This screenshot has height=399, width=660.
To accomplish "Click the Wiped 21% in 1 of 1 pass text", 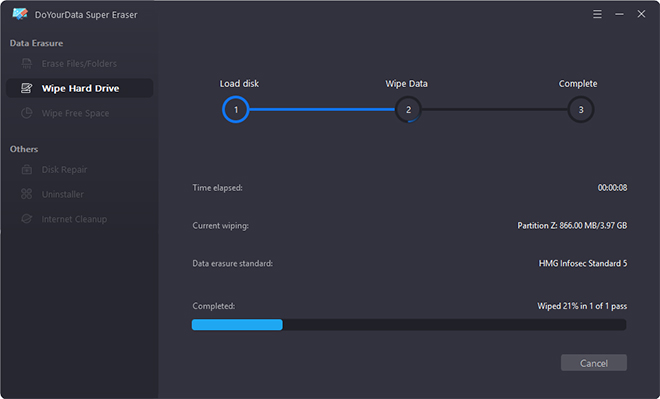I will [x=582, y=306].
